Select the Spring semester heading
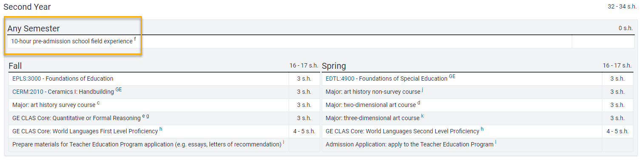The image size is (644, 160). pyautogui.click(x=334, y=66)
